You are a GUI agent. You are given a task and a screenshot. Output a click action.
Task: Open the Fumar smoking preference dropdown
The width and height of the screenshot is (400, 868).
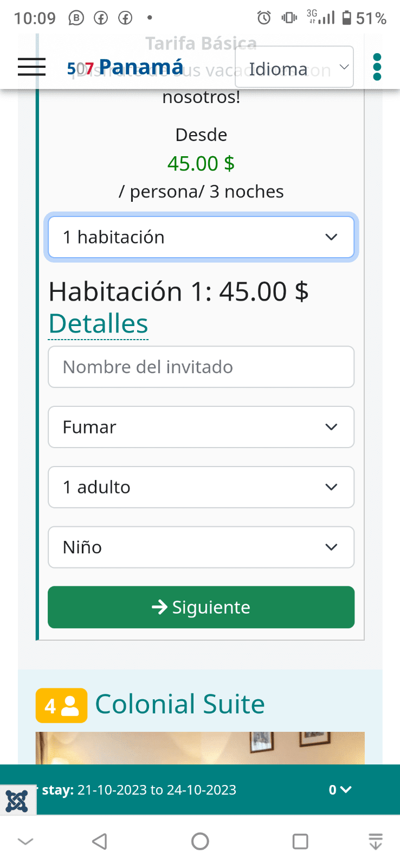pyautogui.click(x=201, y=427)
